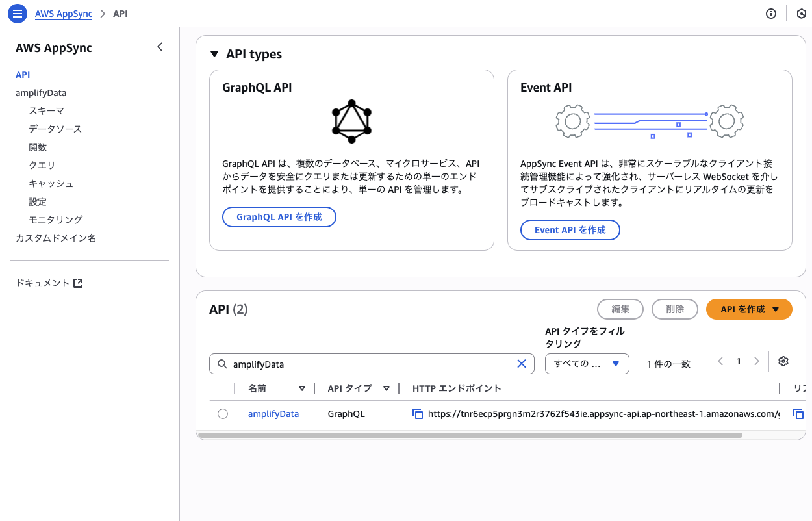
Task: Click the hexagon icon at top right
Action: (802, 14)
